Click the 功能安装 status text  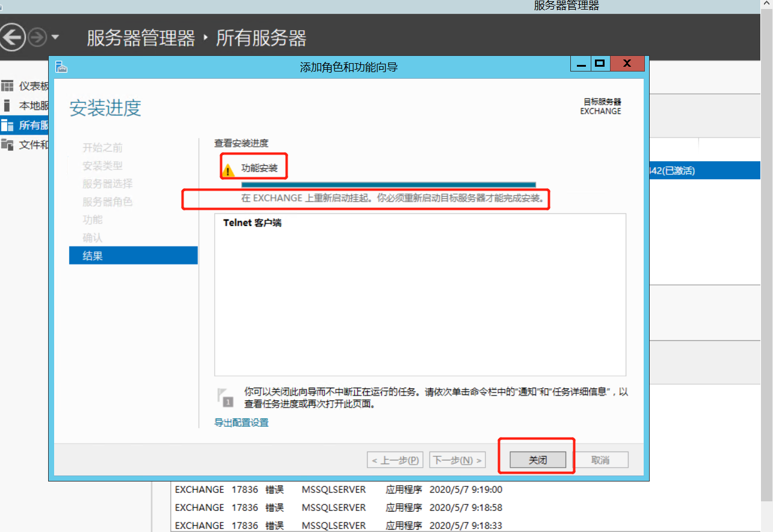[x=260, y=168]
